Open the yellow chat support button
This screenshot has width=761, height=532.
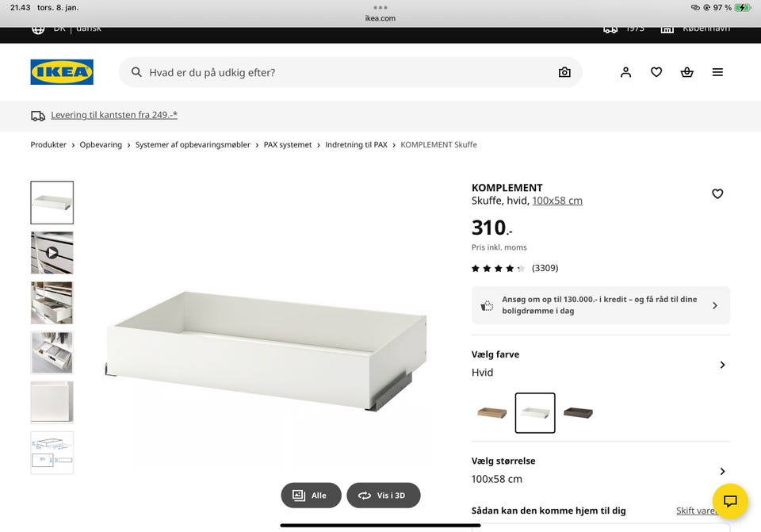(730, 501)
